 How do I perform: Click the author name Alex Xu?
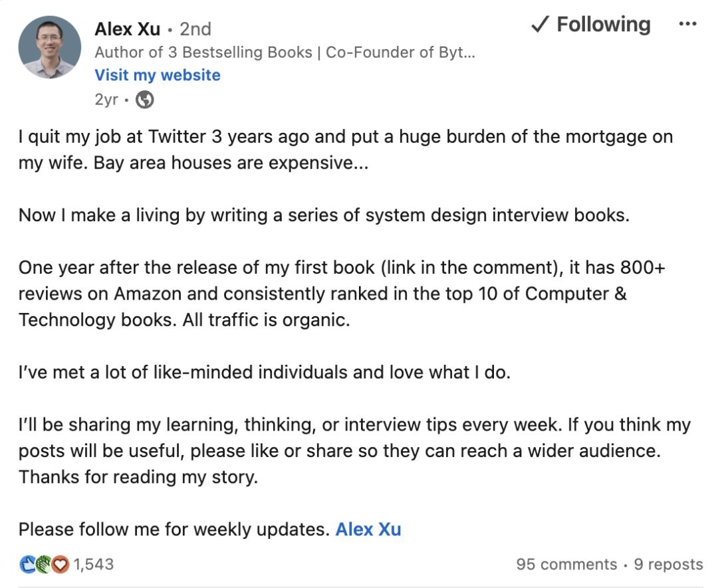click(x=127, y=29)
